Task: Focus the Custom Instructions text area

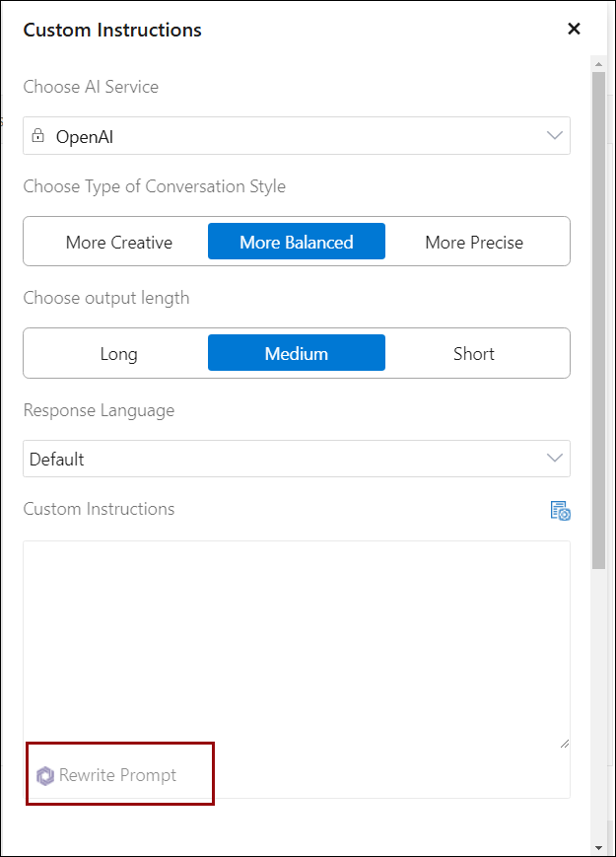Action: tap(297, 645)
